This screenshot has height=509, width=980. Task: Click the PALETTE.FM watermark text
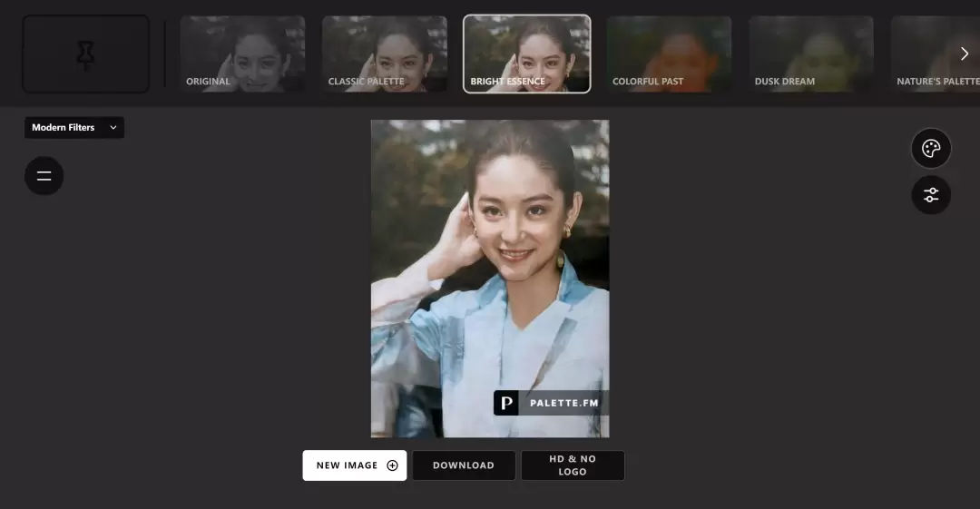(x=564, y=404)
